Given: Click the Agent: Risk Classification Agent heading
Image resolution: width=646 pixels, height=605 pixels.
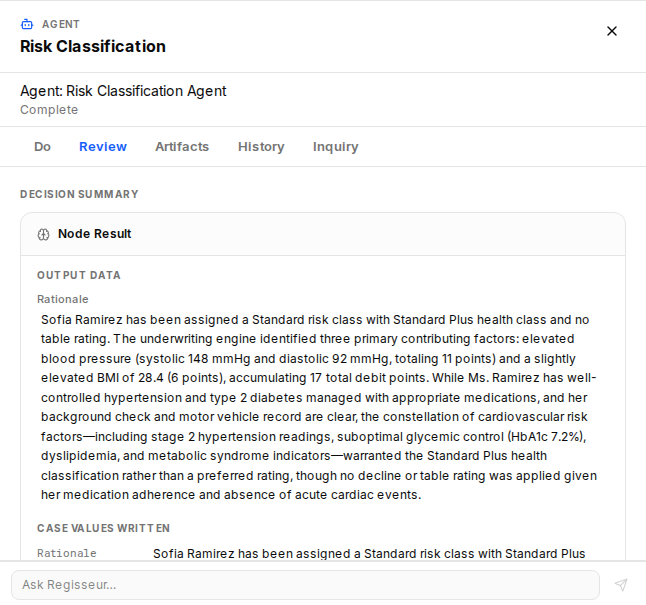Looking at the screenshot, I should 123,91.
